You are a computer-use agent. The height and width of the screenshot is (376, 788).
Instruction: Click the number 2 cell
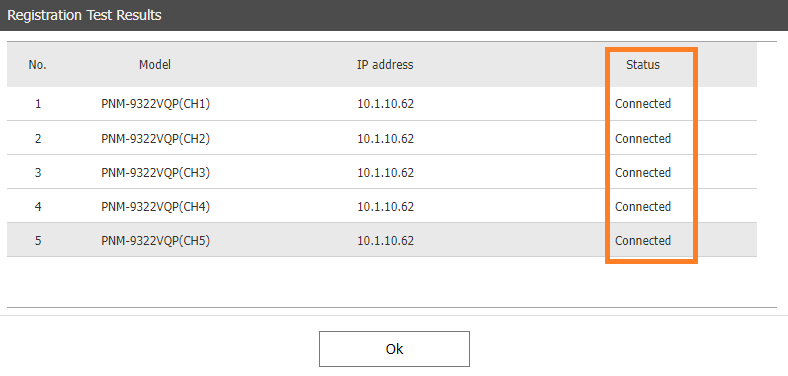[x=38, y=138]
